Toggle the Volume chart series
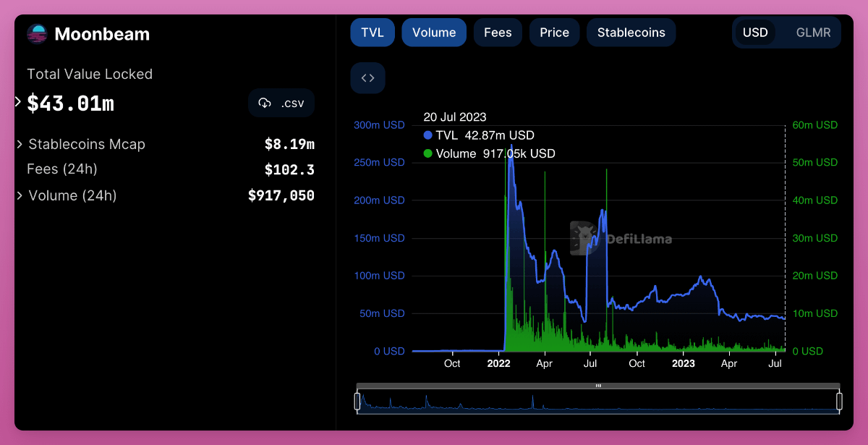Viewport: 868px width, 445px height. pos(434,33)
